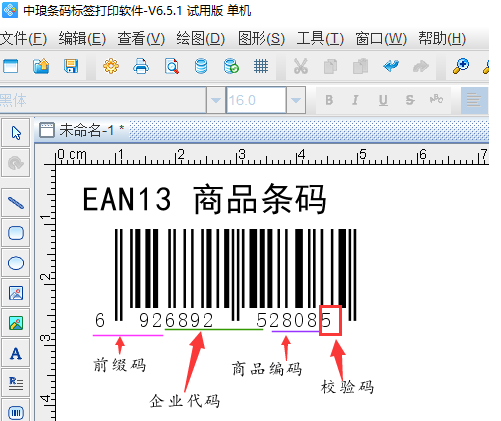Toggle italic text formatting
This screenshot has height=421, width=501.
[x=355, y=100]
